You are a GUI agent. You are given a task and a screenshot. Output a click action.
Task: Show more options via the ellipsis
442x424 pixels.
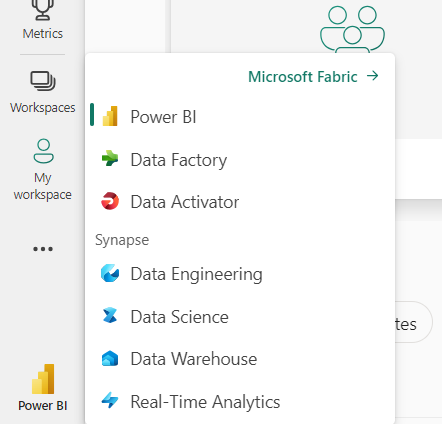43,249
